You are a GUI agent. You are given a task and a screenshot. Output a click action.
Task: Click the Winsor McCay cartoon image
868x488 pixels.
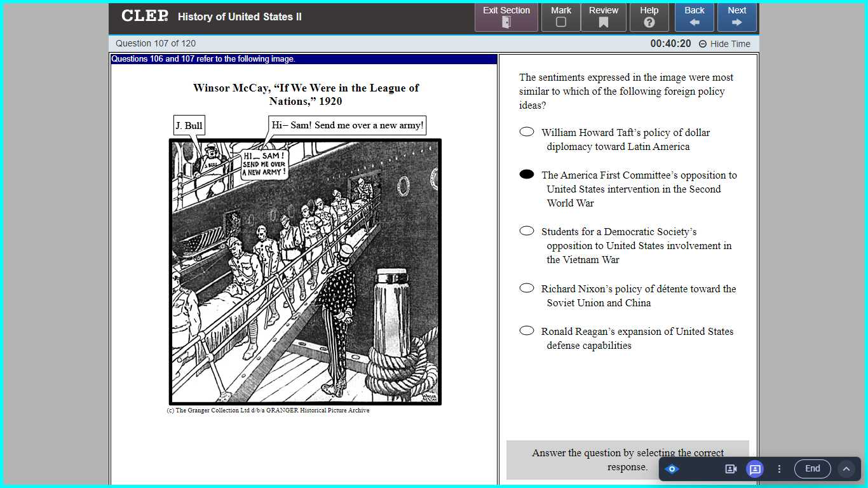coord(305,272)
